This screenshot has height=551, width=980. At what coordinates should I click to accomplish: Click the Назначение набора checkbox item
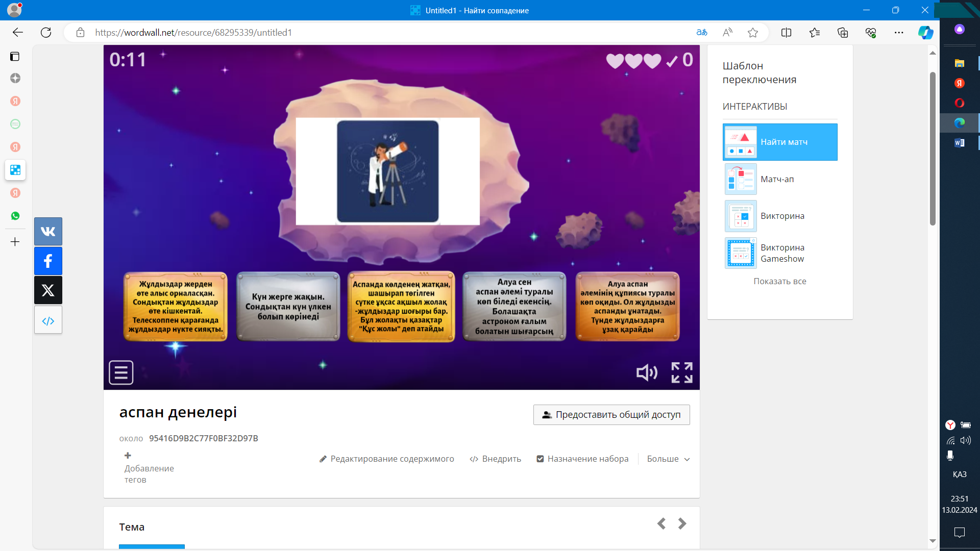582,459
